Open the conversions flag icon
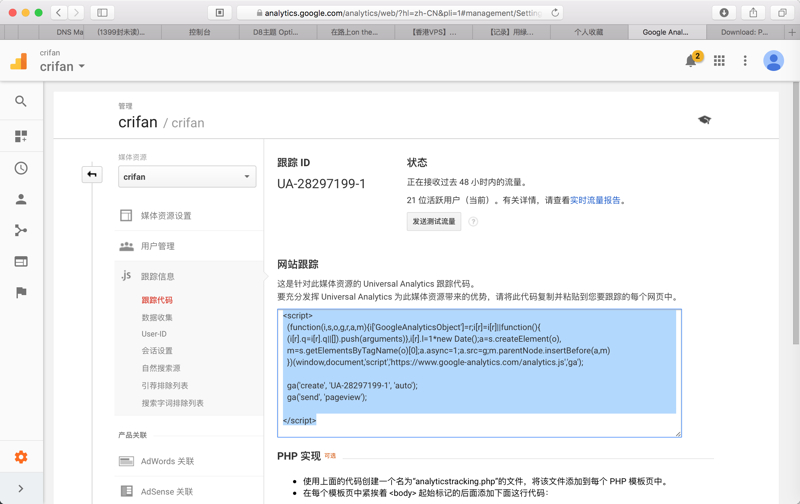This screenshot has height=504, width=800. [x=21, y=292]
